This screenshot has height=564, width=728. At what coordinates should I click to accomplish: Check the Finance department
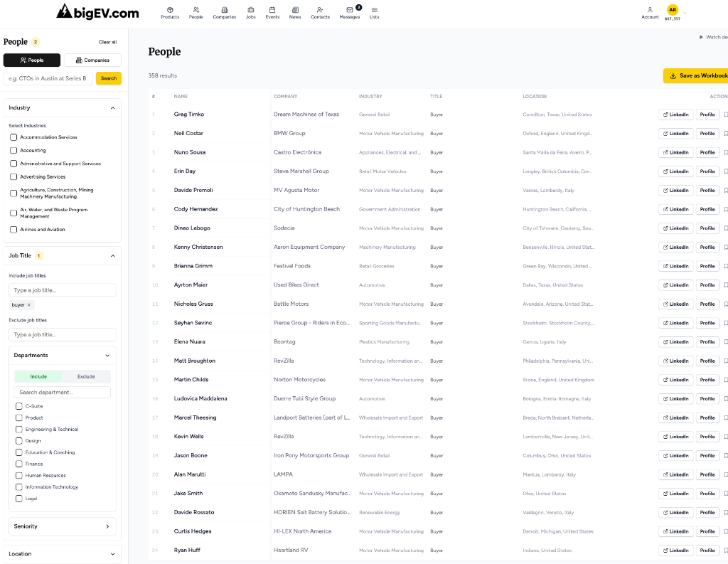coord(19,464)
